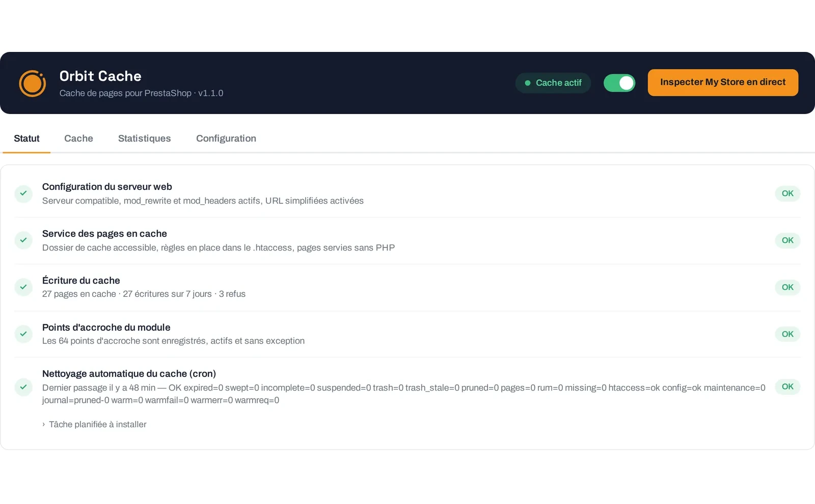Click the OK badge for Service des pages en cache
This screenshot has width=815, height=504.
(787, 240)
